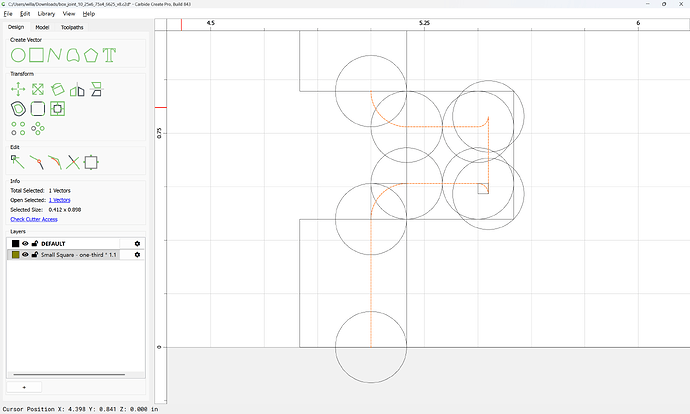Image resolution: width=690 pixels, height=414 pixels.
Task: Select the Circle vector creation tool
Action: pyautogui.click(x=18, y=55)
